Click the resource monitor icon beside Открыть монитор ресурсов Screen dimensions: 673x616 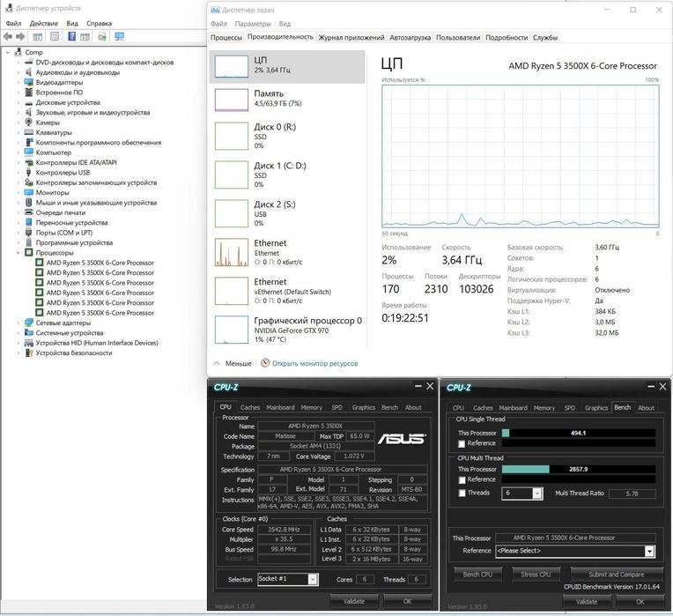point(265,363)
